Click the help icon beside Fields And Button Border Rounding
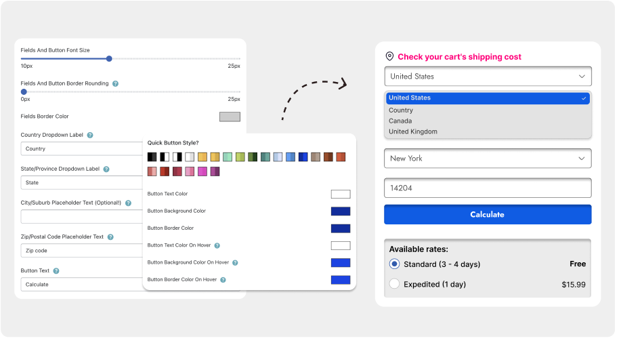 pyautogui.click(x=115, y=83)
